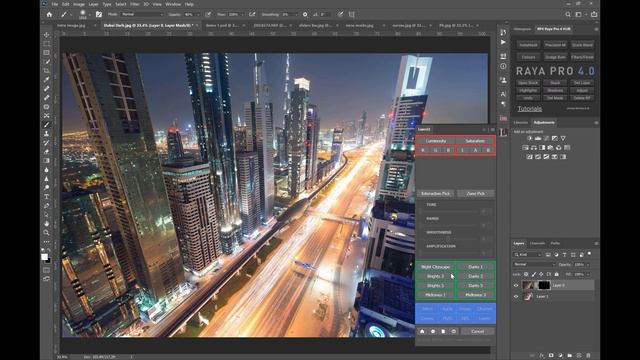Select the Zoom tool

coord(47,232)
